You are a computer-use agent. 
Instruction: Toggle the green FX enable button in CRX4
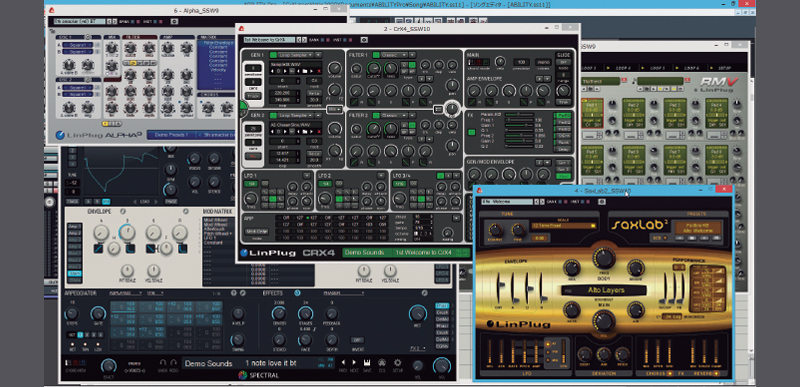tap(471, 133)
